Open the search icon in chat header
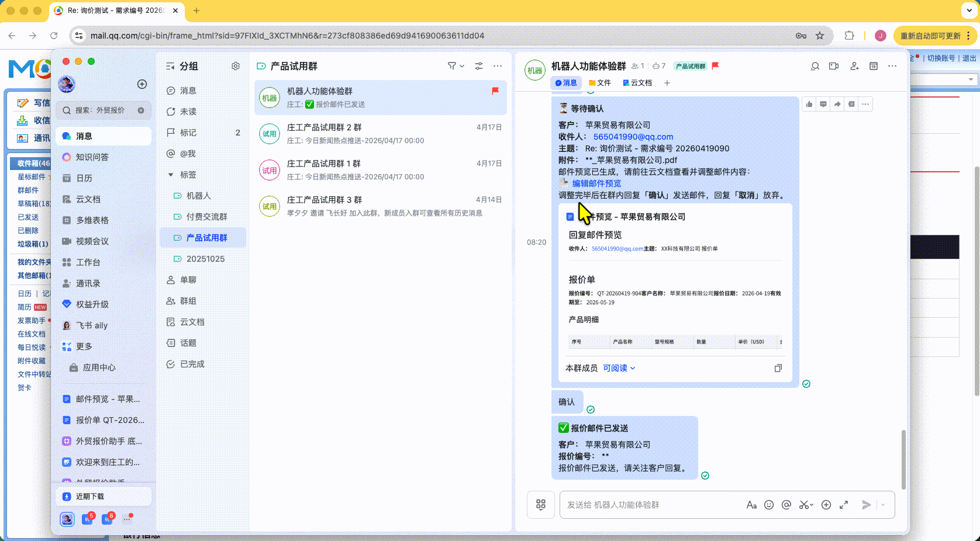This screenshot has width=980, height=541. coord(815,66)
